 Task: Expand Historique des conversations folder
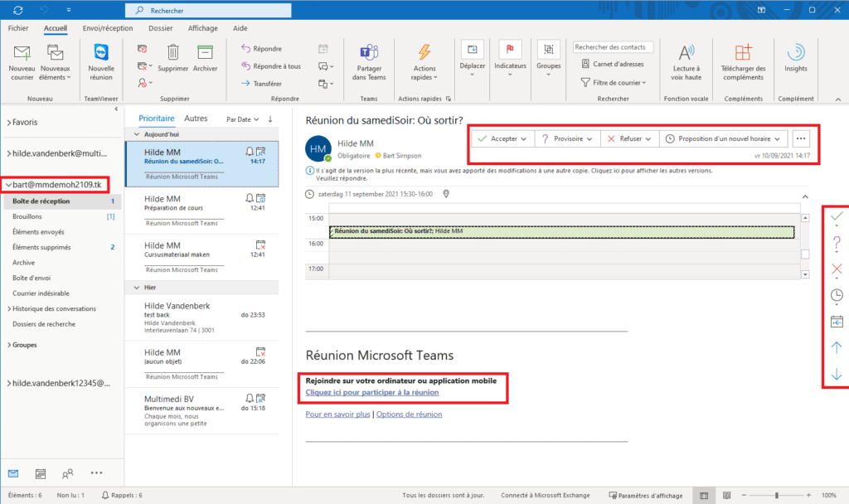click(9, 308)
